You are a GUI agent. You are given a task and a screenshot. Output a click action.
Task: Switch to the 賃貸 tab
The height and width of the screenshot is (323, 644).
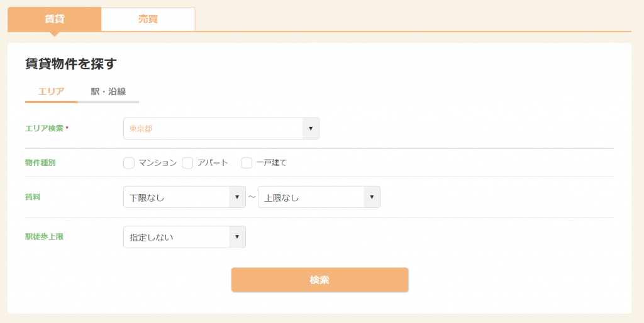point(54,19)
